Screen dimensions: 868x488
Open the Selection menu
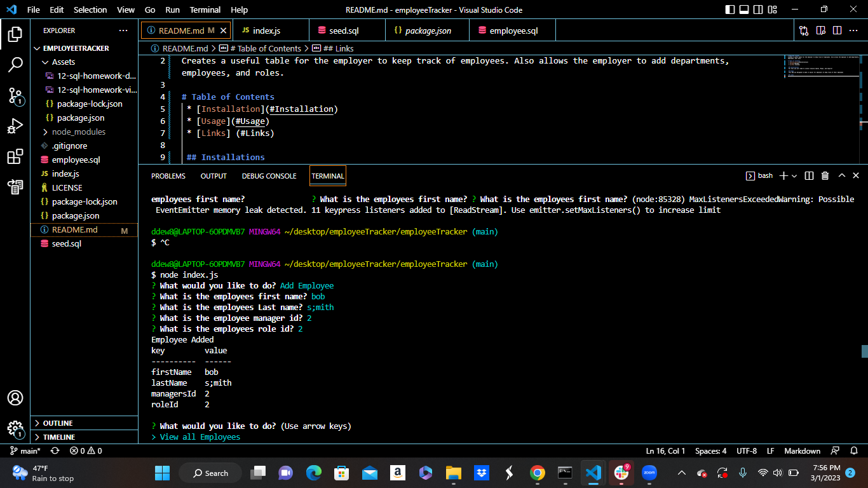[90, 10]
